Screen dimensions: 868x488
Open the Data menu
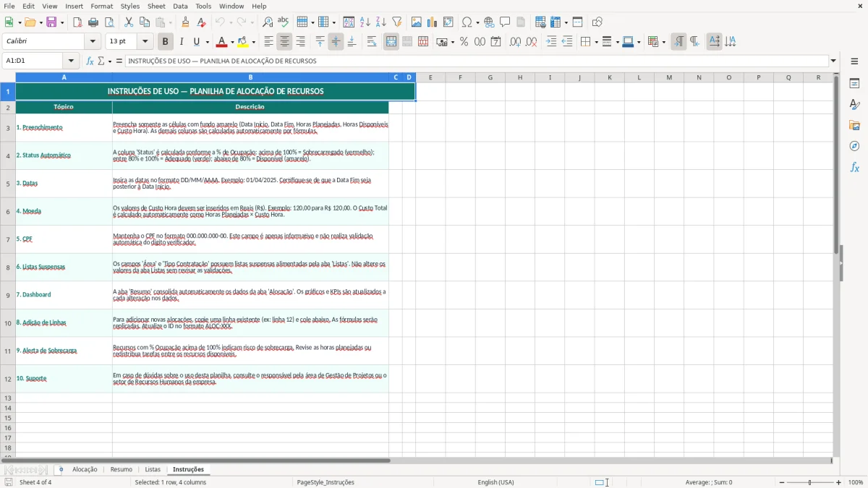coord(180,6)
